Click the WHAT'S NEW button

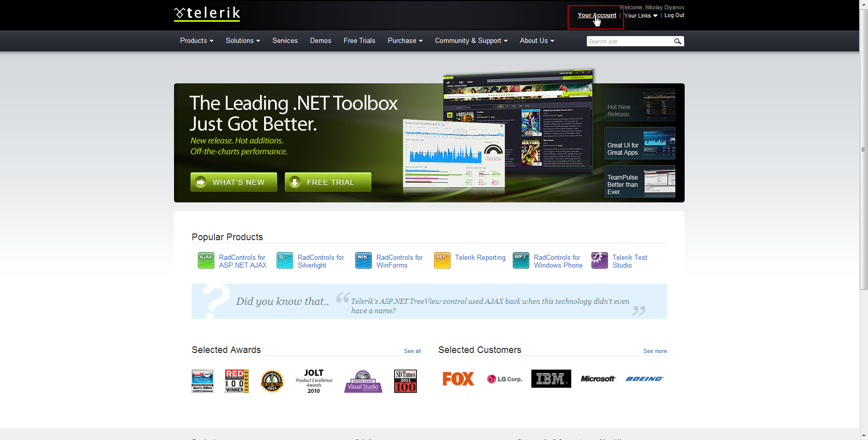(234, 182)
